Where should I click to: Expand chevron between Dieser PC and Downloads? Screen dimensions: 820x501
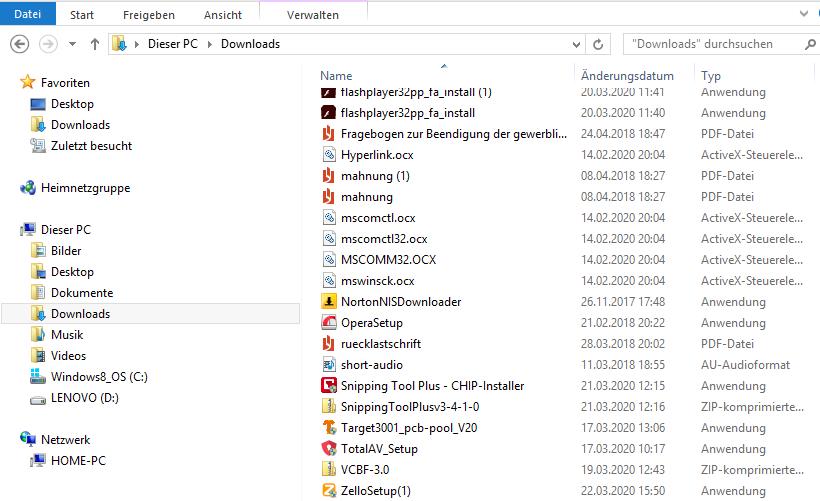(210, 44)
